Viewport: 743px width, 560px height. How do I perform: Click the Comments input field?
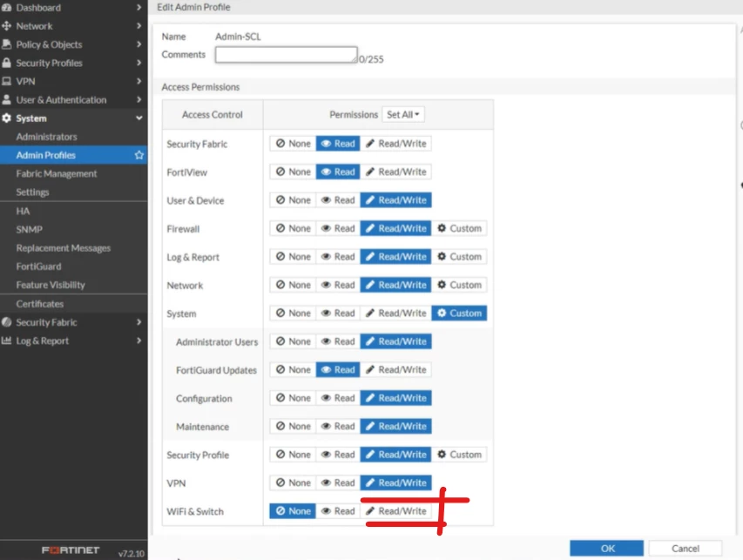coord(287,55)
